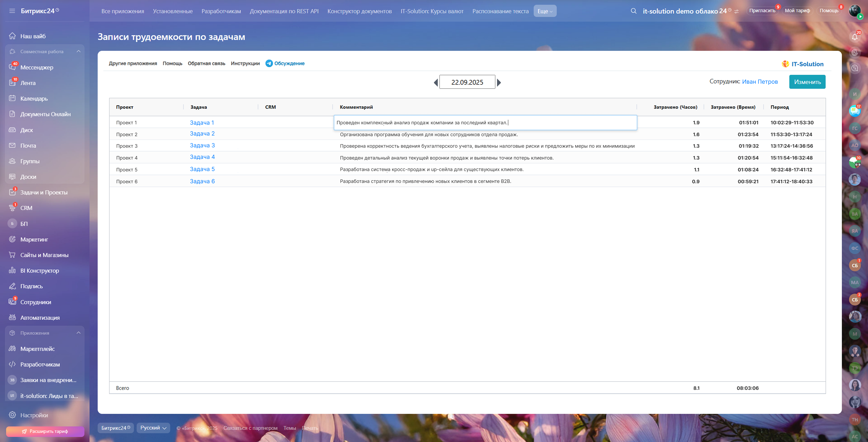
Task: Collapse the Совместная работа section
Action: (78, 51)
